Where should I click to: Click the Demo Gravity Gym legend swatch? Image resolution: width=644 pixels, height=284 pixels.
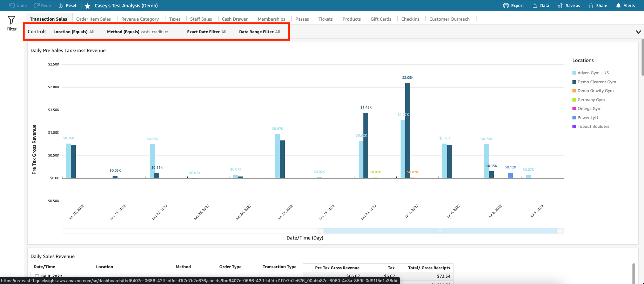click(x=574, y=91)
